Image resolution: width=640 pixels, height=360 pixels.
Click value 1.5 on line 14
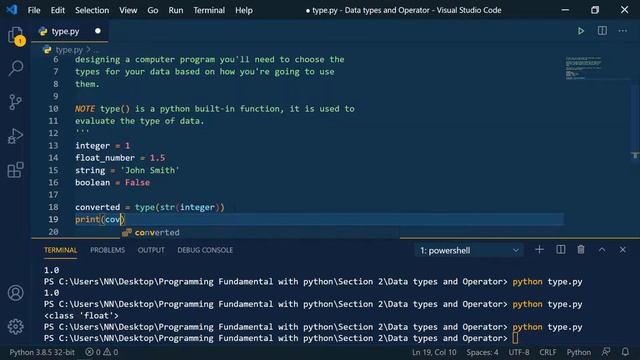(157, 158)
